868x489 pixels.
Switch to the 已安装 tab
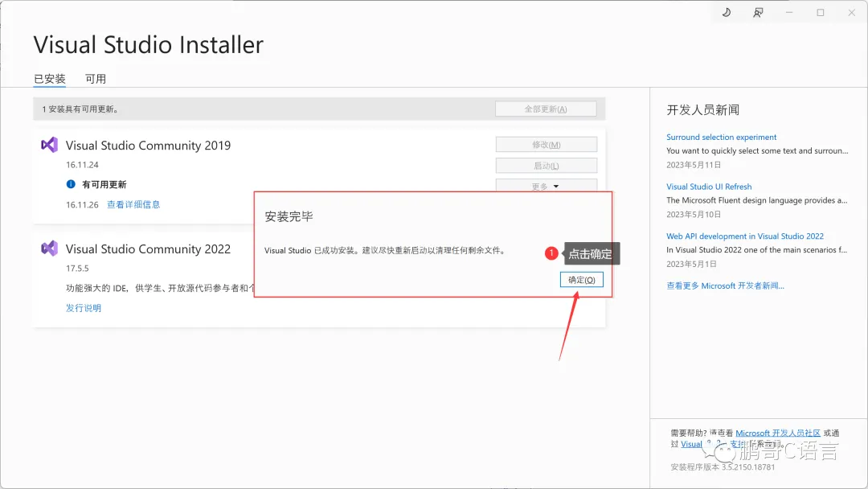click(x=49, y=79)
